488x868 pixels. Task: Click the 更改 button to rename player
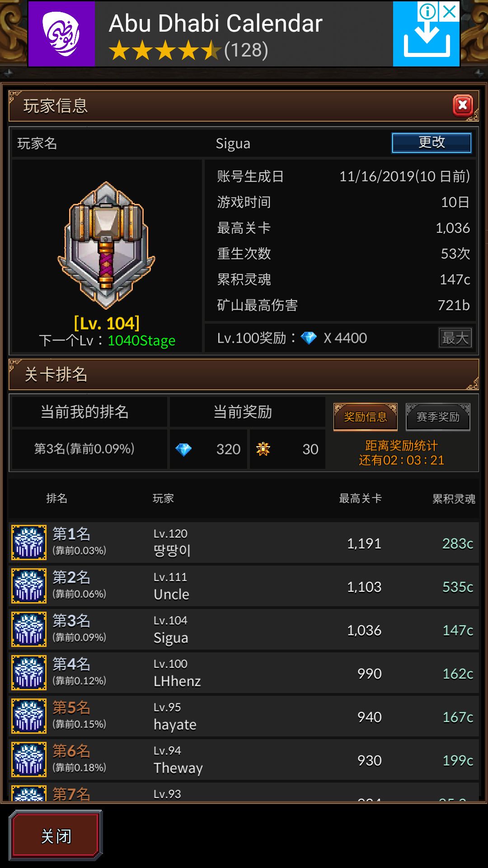pyautogui.click(x=432, y=143)
